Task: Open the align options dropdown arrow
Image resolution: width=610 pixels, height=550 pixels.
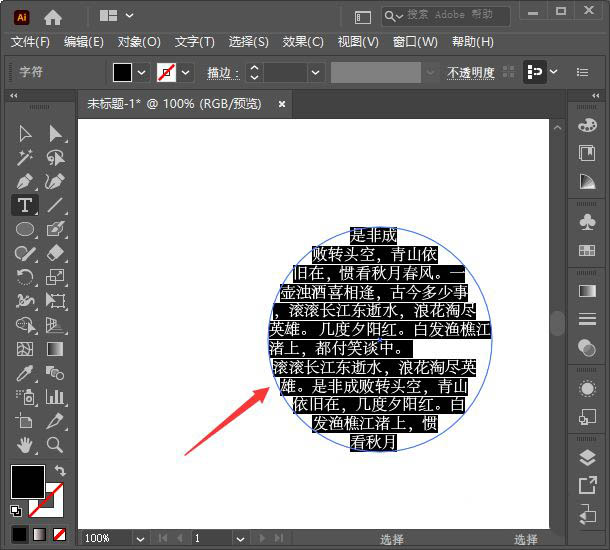Action: point(554,72)
